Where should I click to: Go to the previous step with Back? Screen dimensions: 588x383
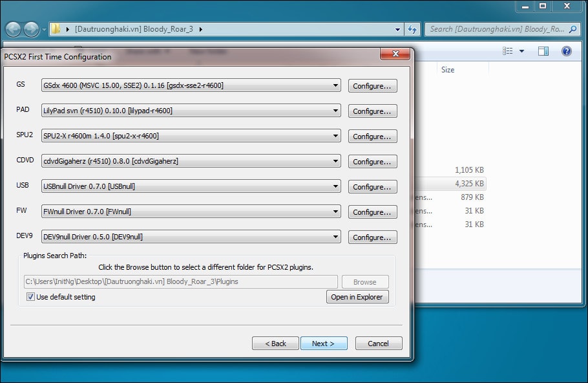pos(275,343)
